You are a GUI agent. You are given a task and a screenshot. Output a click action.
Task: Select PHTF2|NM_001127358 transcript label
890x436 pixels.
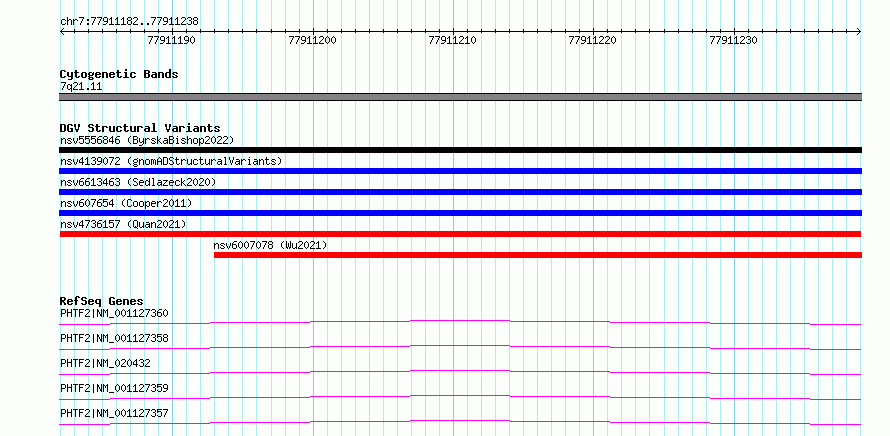pyautogui.click(x=114, y=338)
